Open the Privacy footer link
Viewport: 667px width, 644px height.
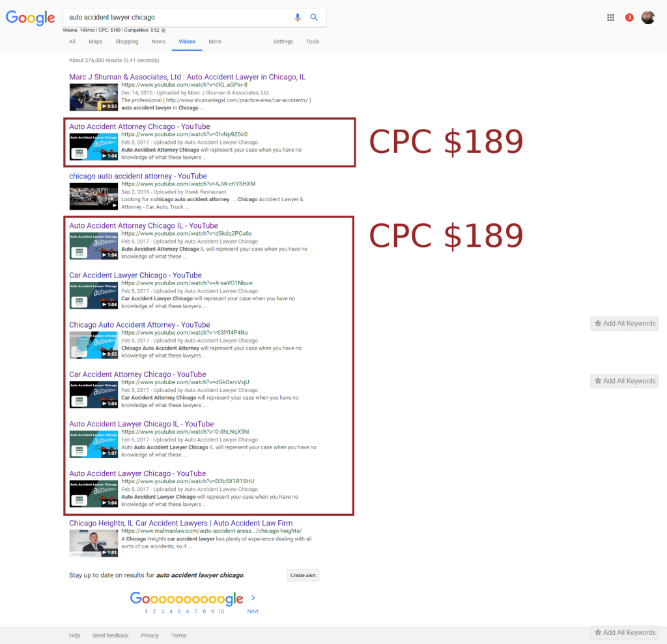(150, 636)
